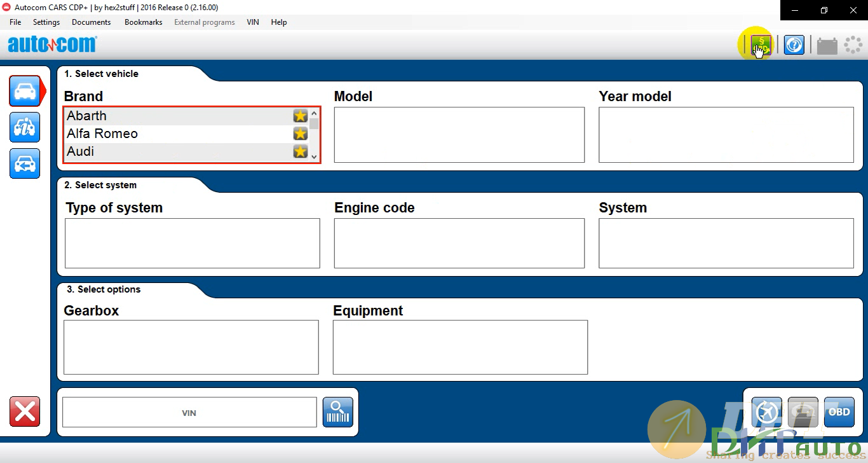868x463 pixels.
Task: Click Brand list scroll-down arrow
Action: [x=314, y=156]
